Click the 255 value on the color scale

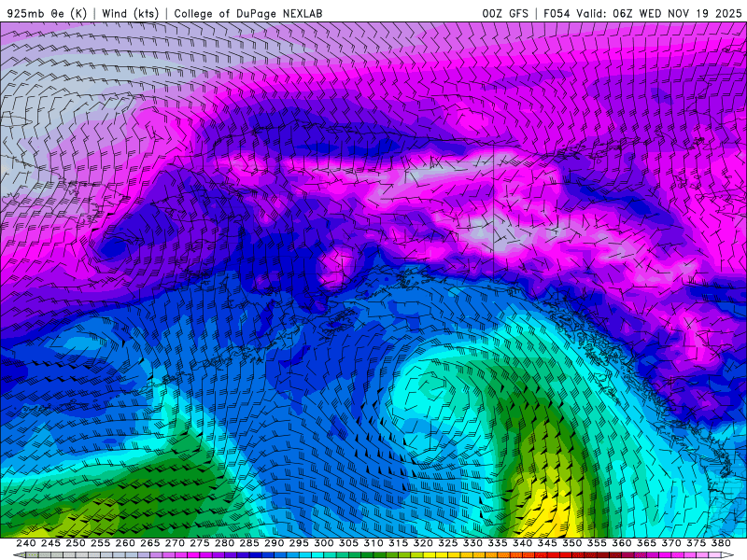(x=100, y=543)
